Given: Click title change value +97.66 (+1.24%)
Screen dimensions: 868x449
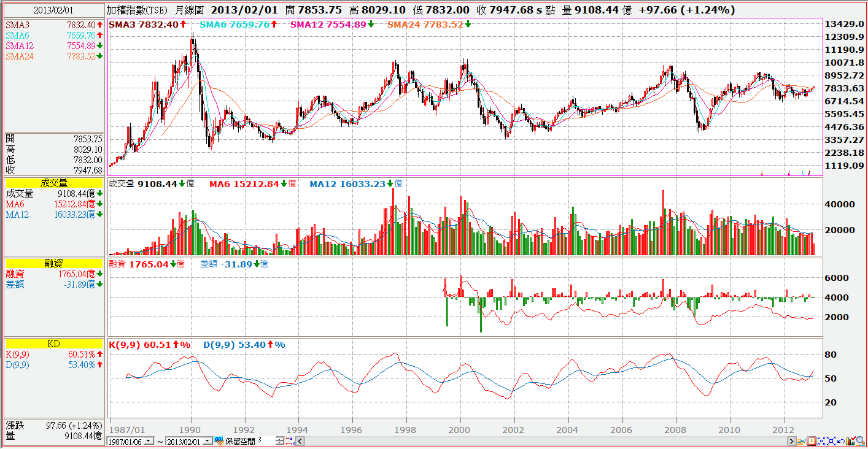Looking at the screenshot, I should 686,10.
